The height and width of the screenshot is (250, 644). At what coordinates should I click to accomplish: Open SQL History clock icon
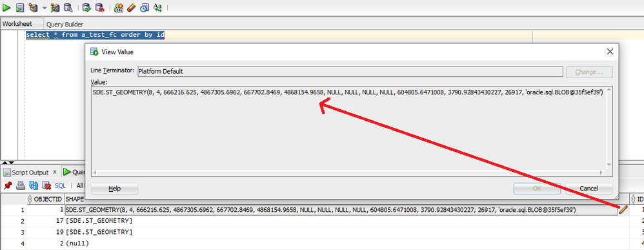pos(144,7)
